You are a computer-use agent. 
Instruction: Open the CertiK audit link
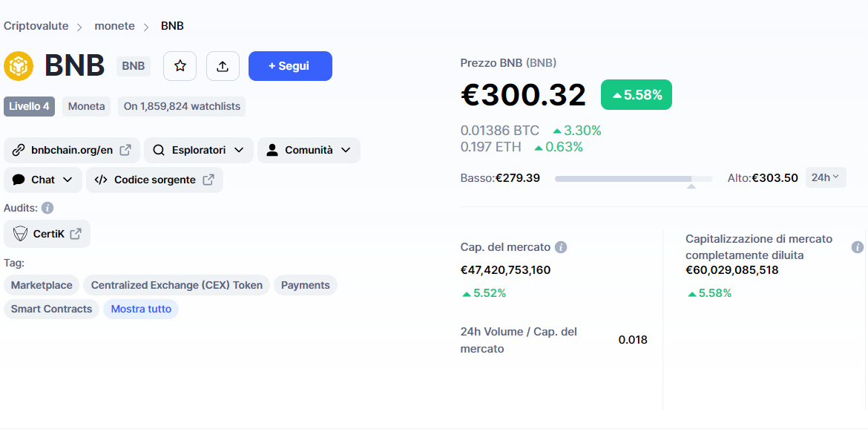tap(47, 235)
